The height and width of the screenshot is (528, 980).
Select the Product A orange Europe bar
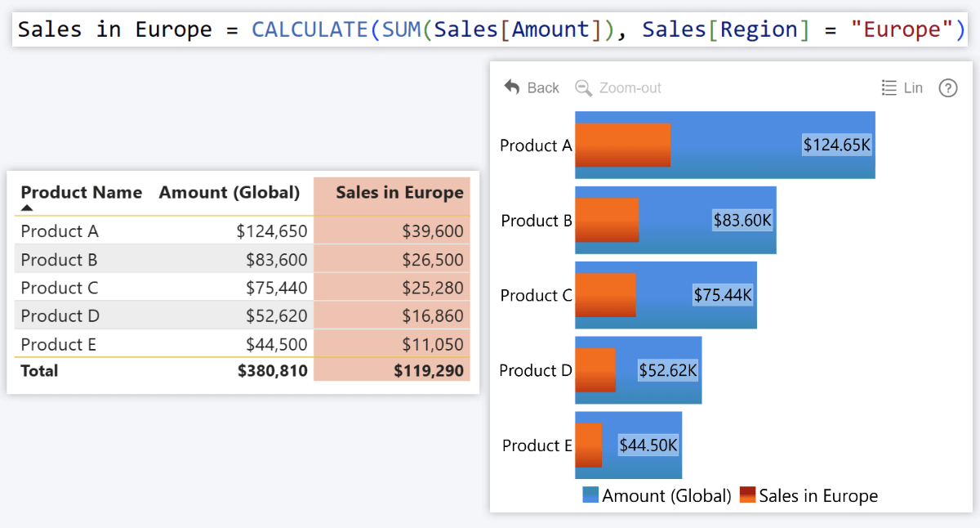(x=623, y=145)
